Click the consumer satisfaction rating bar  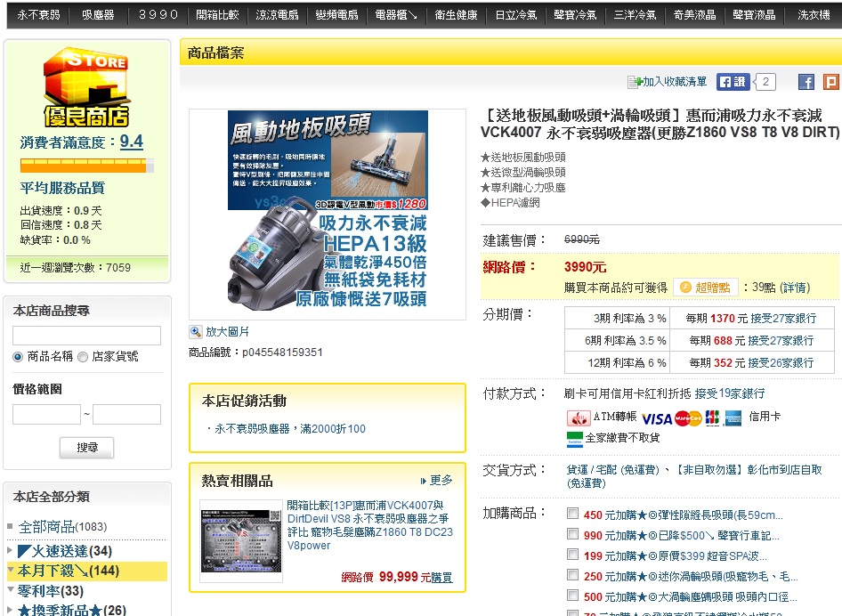(87, 166)
